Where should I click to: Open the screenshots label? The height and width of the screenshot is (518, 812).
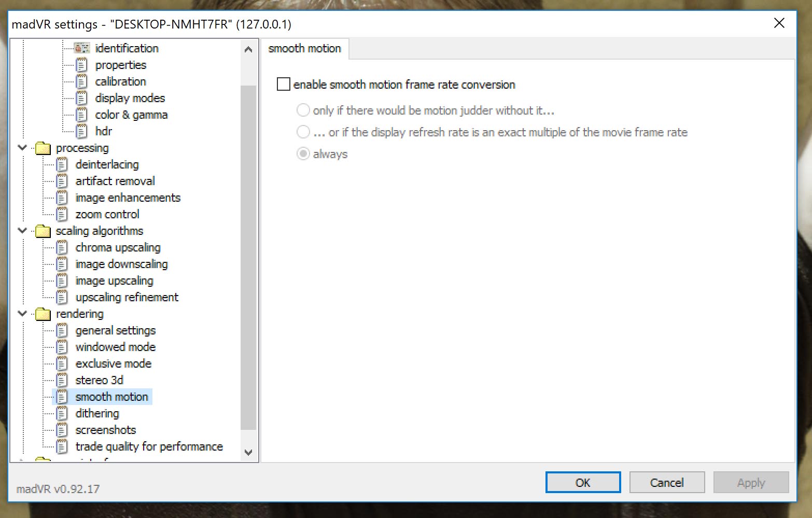click(106, 430)
